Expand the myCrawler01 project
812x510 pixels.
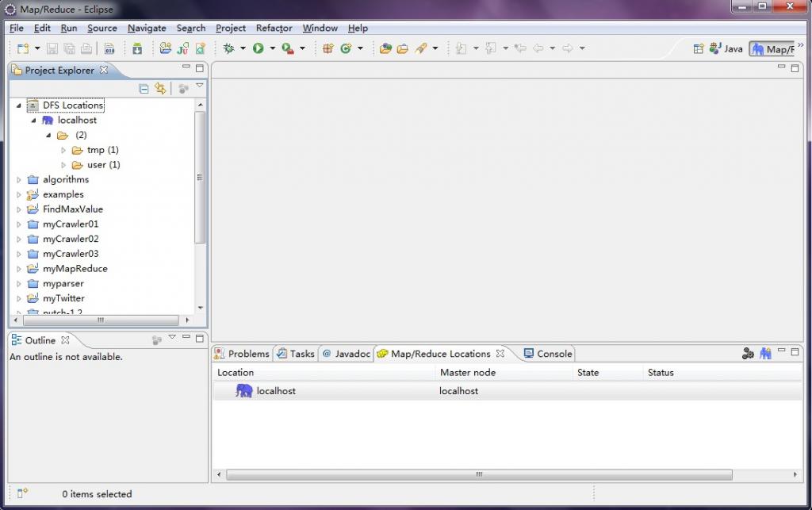[x=19, y=224]
